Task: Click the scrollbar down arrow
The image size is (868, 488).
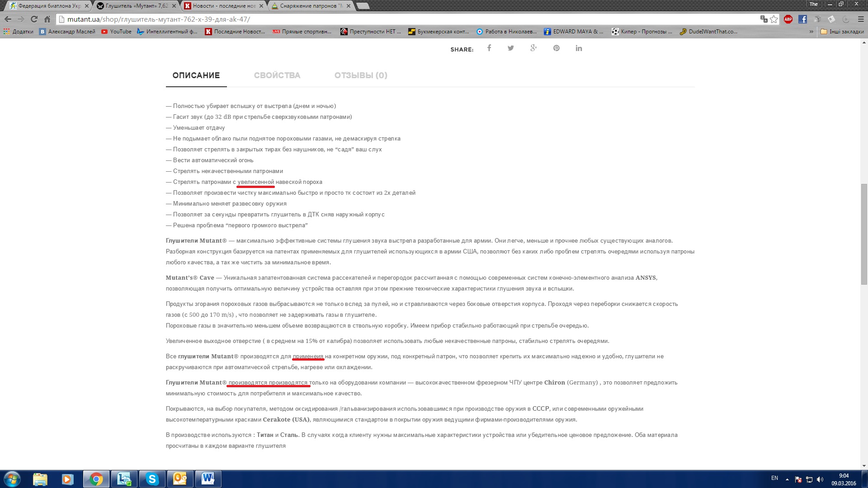Action: (x=864, y=466)
